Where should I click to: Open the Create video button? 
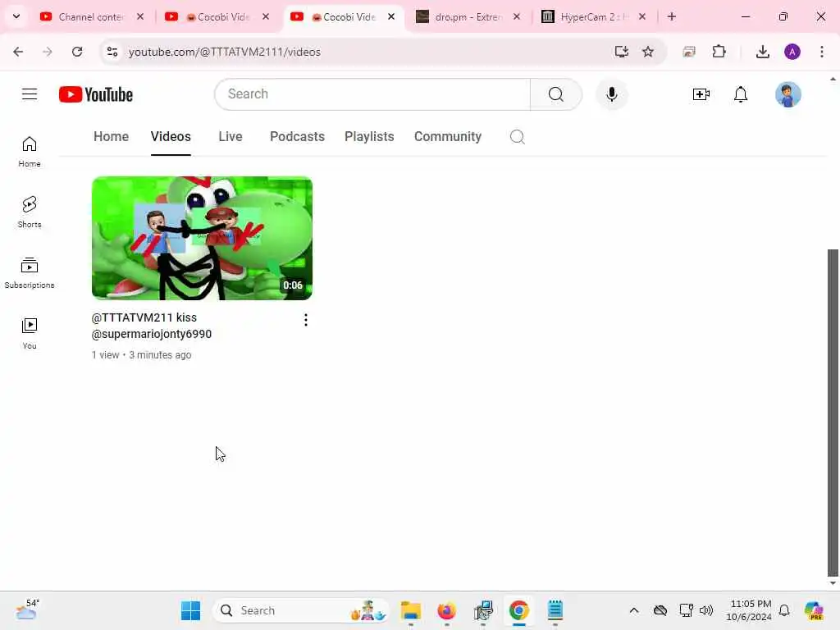tap(701, 94)
